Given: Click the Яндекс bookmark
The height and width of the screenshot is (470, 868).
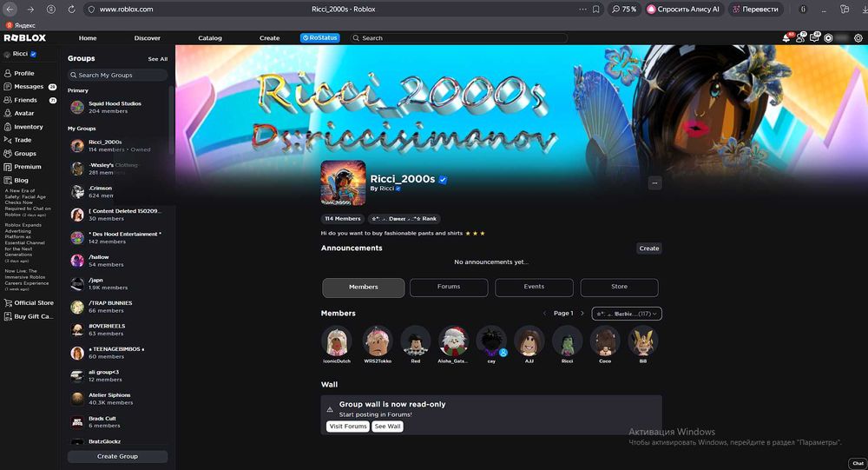Looking at the screenshot, I should pos(21,25).
